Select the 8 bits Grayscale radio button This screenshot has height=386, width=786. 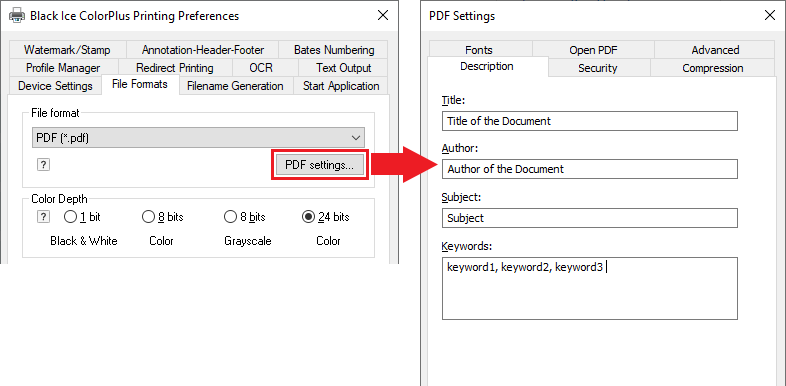[230, 217]
